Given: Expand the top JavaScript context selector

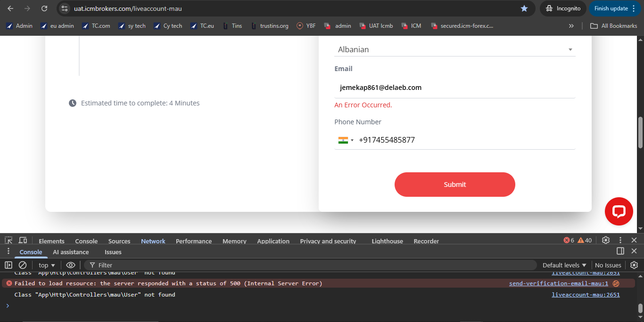Looking at the screenshot, I should (x=47, y=265).
